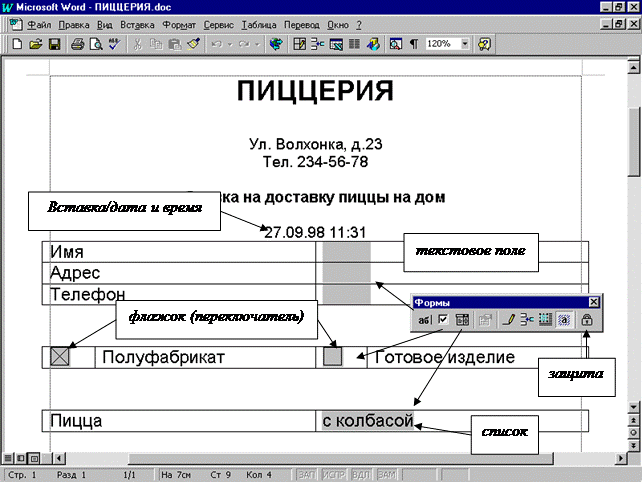The height and width of the screenshot is (482, 642).
Task: Open the Вид menu
Action: pos(104,25)
